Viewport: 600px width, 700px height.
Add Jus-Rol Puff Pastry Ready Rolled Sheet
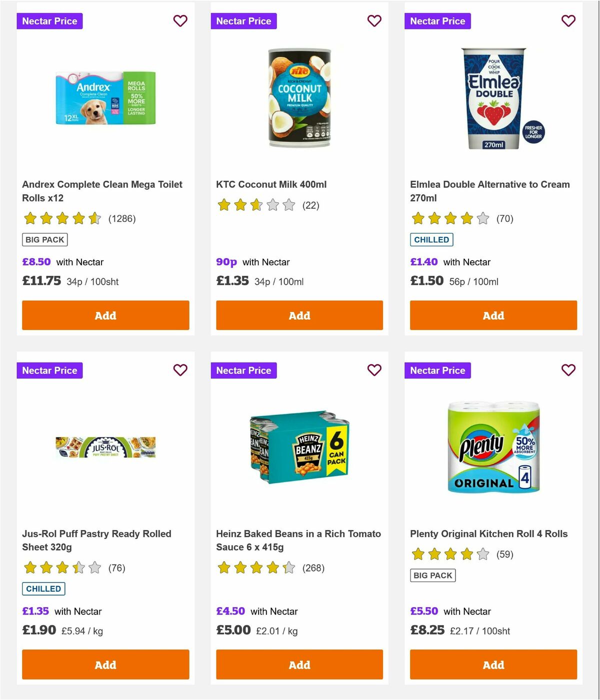(105, 665)
